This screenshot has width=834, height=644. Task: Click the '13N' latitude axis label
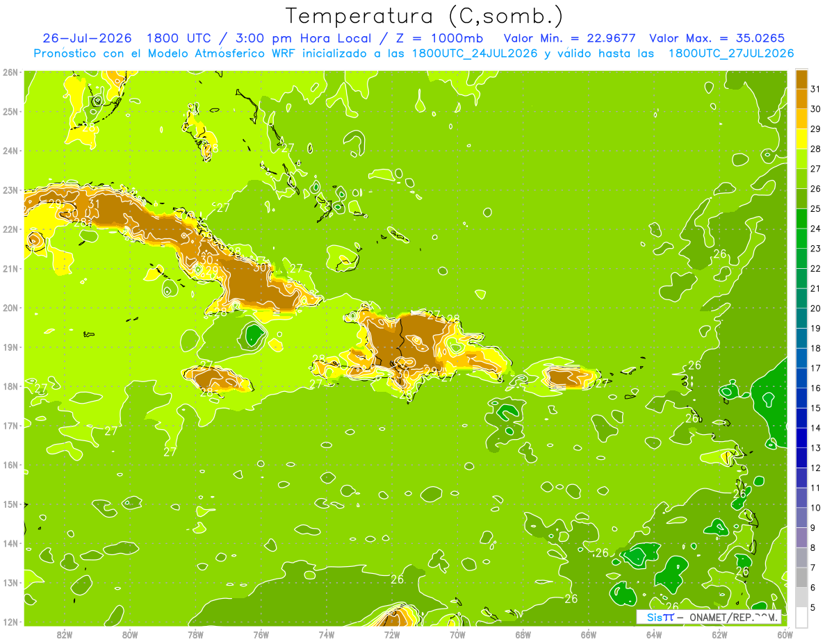pyautogui.click(x=10, y=582)
